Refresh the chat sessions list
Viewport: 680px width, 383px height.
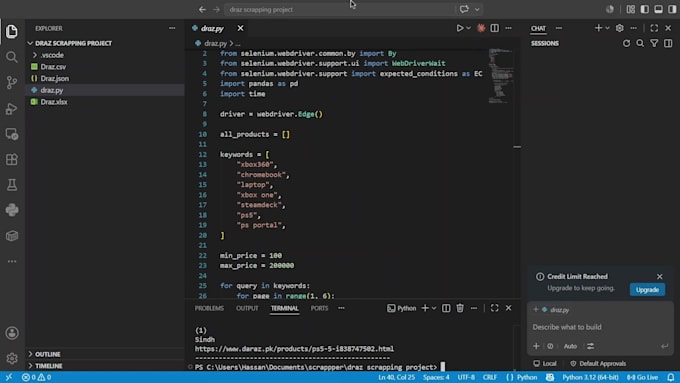click(626, 43)
